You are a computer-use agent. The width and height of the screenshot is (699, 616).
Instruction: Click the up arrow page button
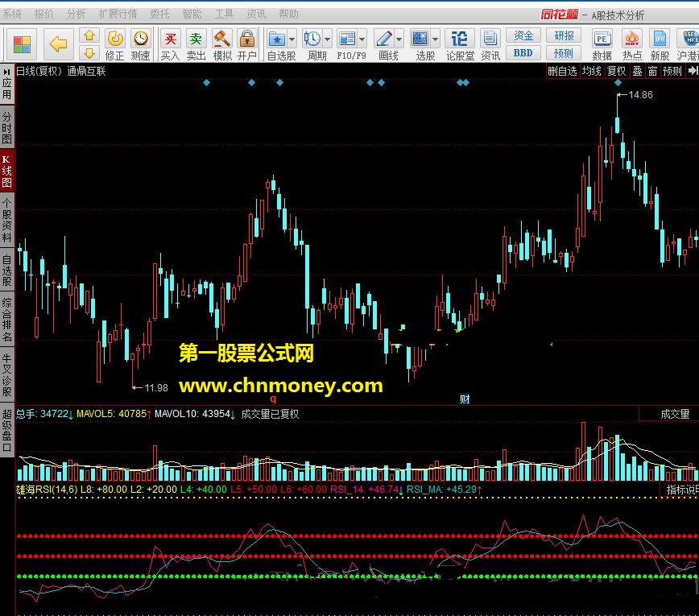click(89, 35)
